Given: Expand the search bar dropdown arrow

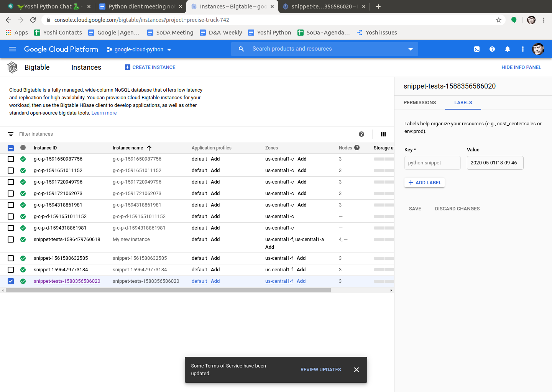Looking at the screenshot, I should click(x=411, y=49).
